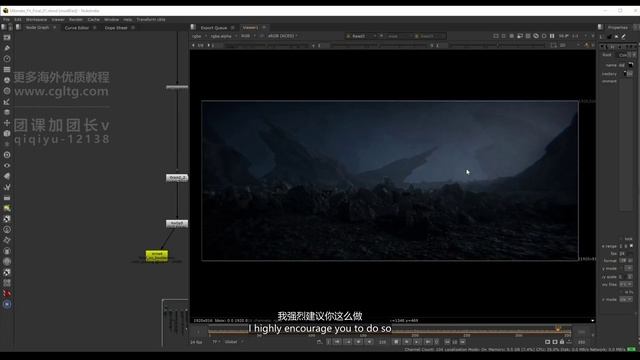Adjust the viewer gain slider
640x360 pixels.
tap(267, 46)
